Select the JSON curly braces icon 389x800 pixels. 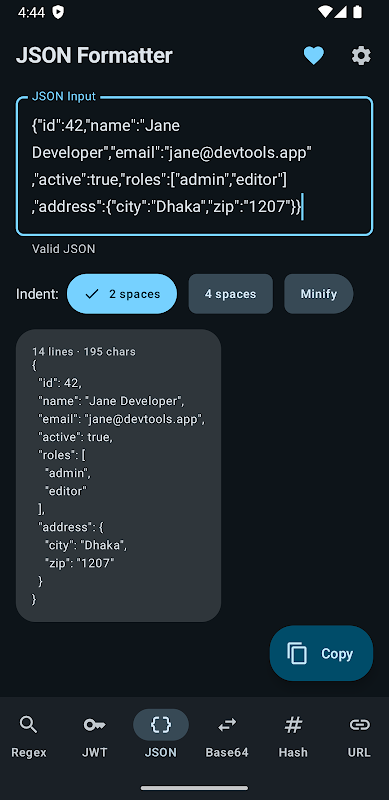[161, 724]
